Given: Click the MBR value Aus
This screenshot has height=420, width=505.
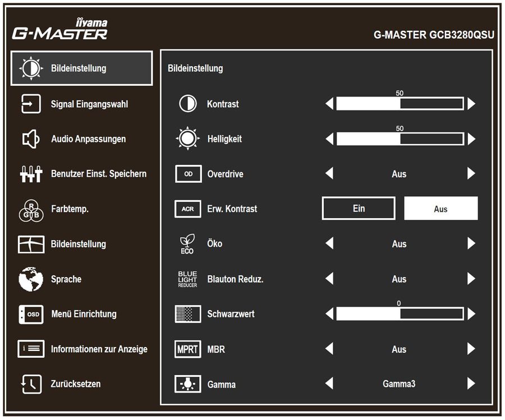Looking at the screenshot, I should [399, 349].
